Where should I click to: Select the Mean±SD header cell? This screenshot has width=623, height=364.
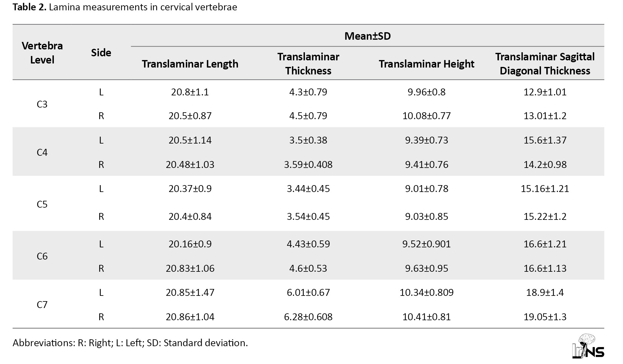367,36
